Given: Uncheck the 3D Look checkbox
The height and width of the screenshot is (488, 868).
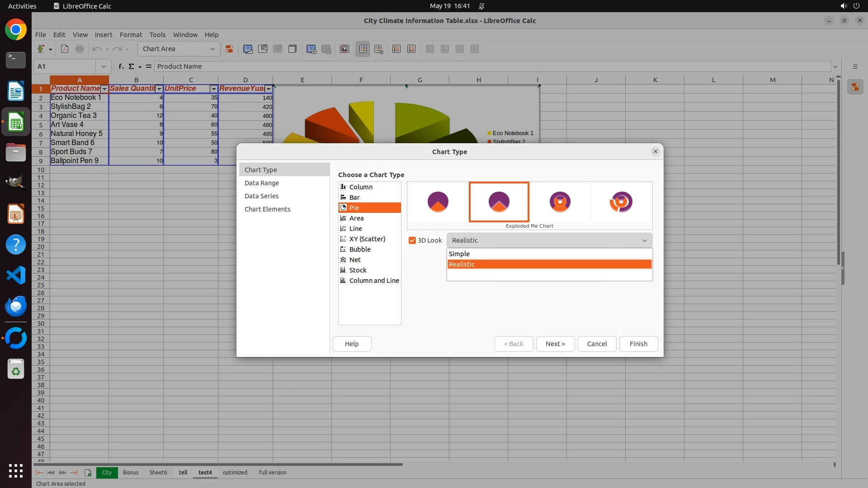Looking at the screenshot, I should 412,240.
